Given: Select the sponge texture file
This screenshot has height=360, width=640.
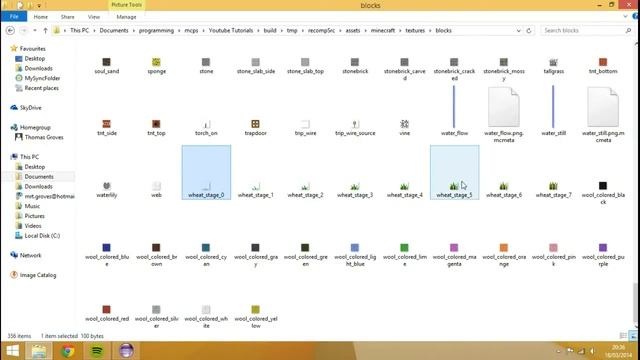Looking at the screenshot, I should pos(156,66).
